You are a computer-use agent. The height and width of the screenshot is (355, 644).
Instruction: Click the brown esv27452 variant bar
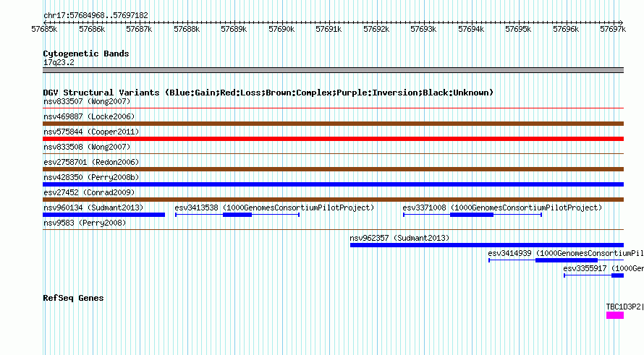[333, 200]
